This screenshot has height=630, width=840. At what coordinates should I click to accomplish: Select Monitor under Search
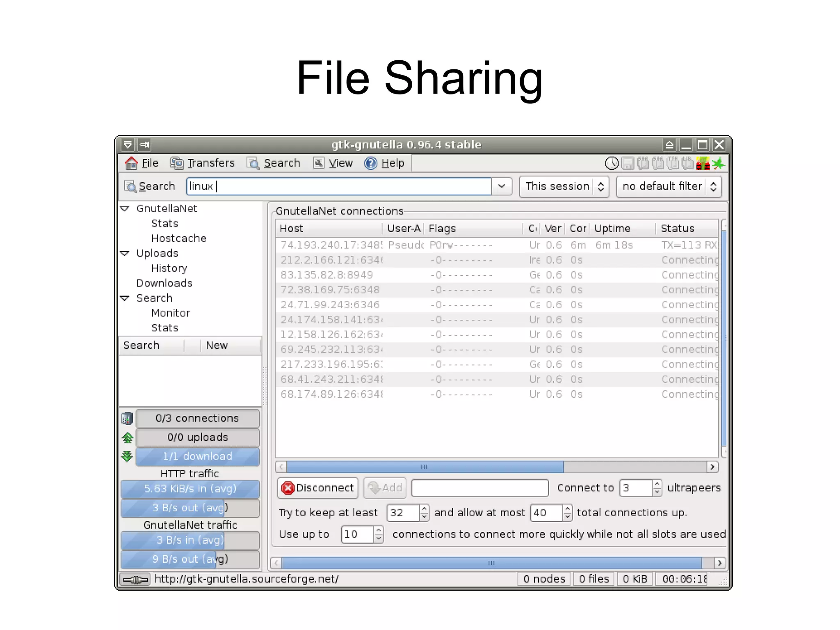pyautogui.click(x=171, y=313)
